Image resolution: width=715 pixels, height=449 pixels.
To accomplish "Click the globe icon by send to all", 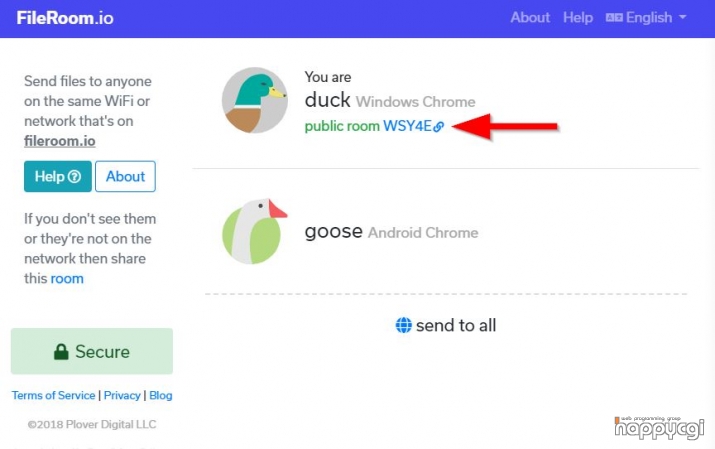I will [x=404, y=325].
